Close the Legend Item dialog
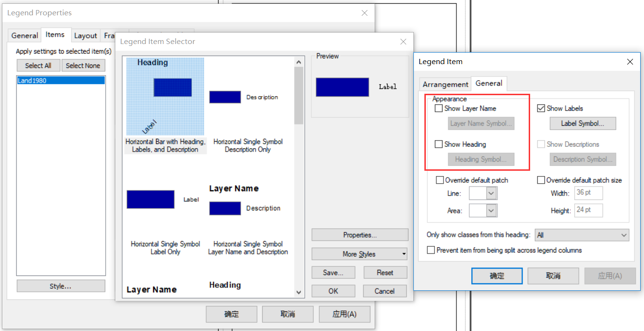This screenshot has width=644, height=331. click(630, 62)
